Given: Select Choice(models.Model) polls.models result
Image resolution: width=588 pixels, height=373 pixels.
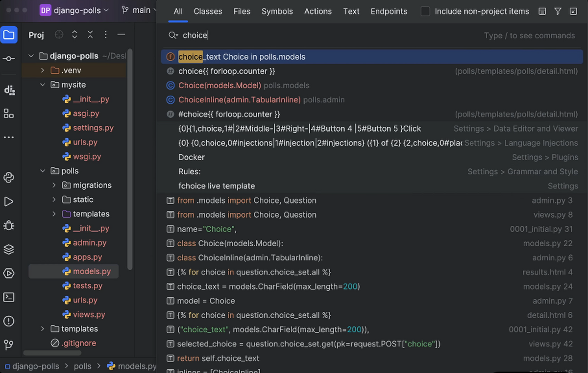Looking at the screenshot, I should (372, 86).
